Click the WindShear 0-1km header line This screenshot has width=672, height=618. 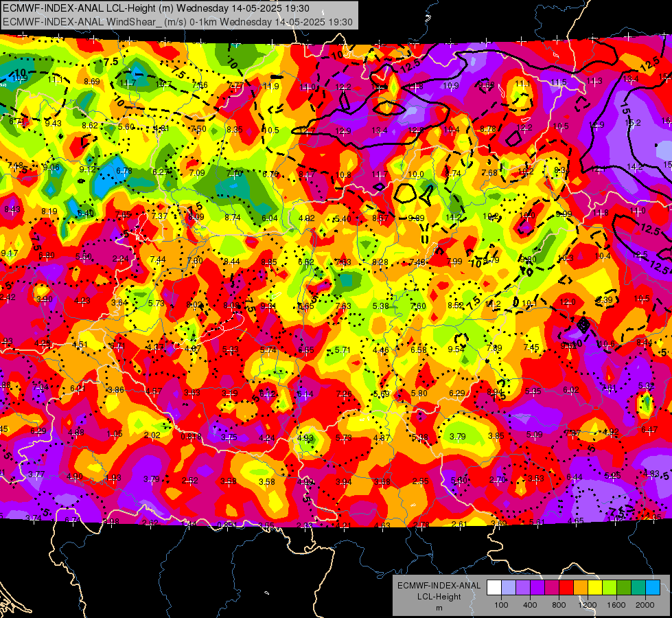pos(177,22)
